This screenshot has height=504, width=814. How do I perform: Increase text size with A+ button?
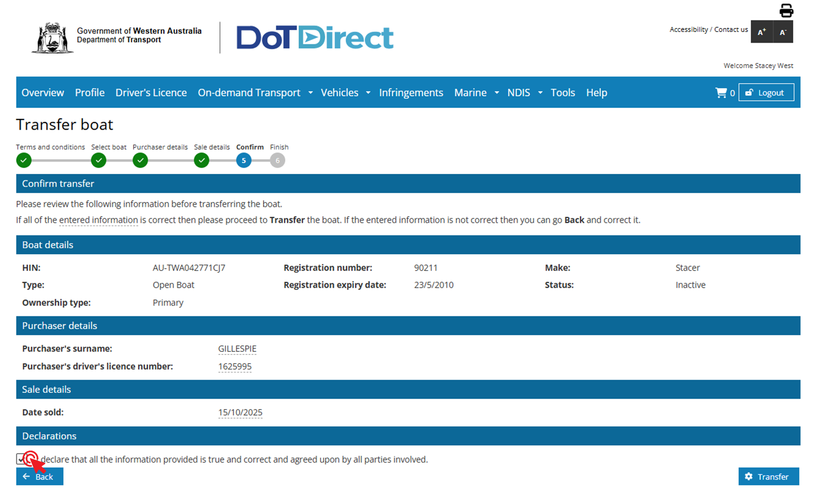click(762, 32)
